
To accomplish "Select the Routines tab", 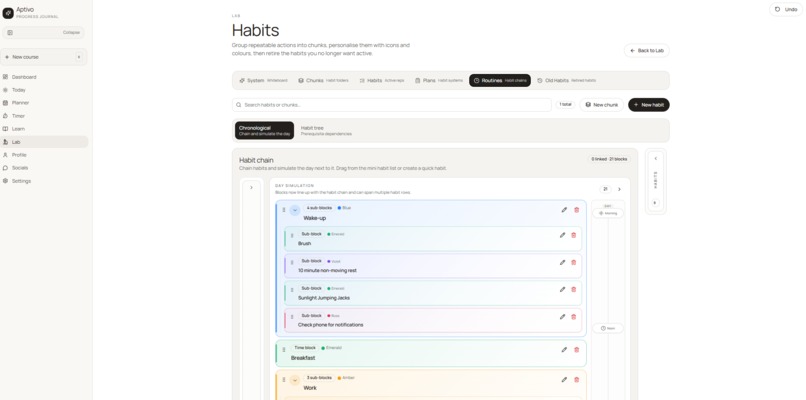I will (x=500, y=81).
